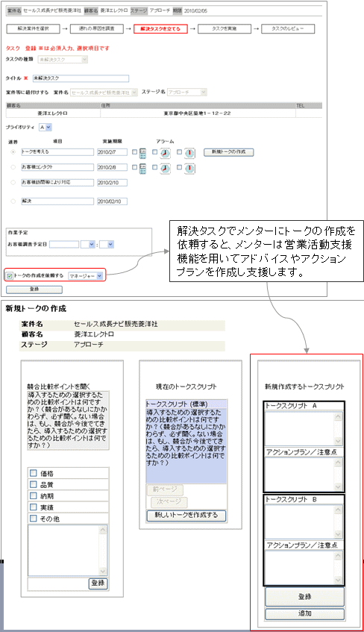The width and height of the screenshot is (364, 632).
Task: Open the プライオリティ dropdown showing A
Action: 45,128
